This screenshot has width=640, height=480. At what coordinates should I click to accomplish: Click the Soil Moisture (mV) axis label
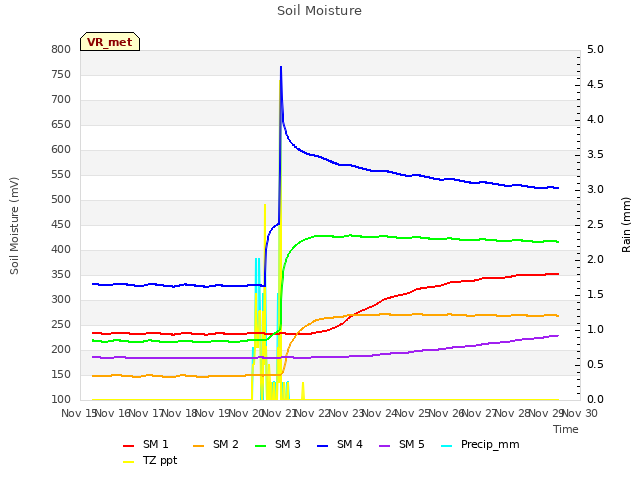point(14,226)
